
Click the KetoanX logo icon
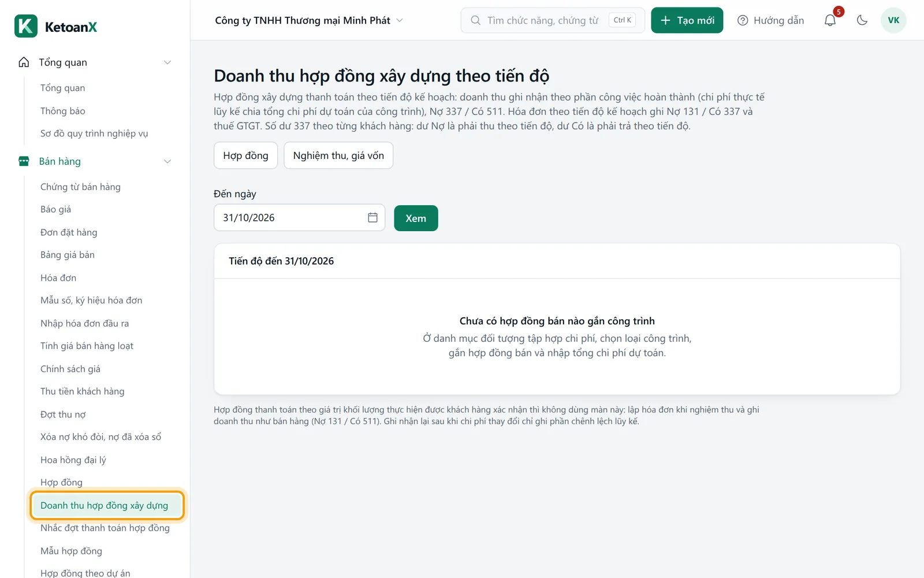(x=26, y=26)
